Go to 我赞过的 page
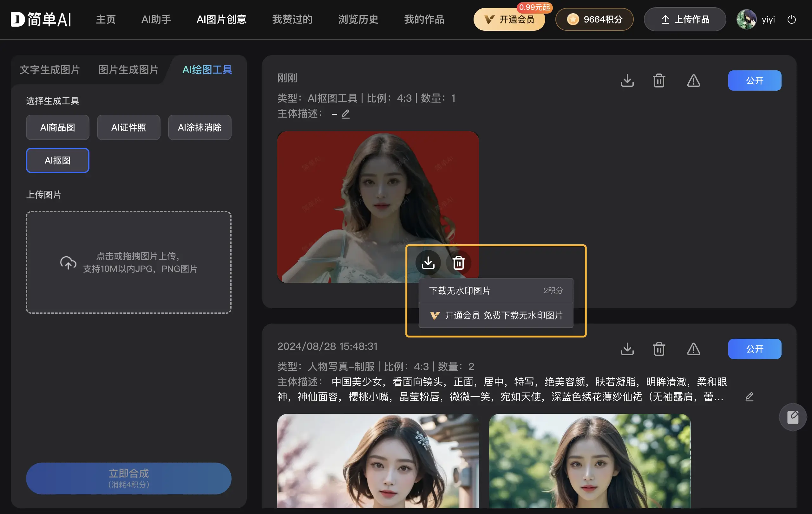This screenshot has width=812, height=514. (292, 20)
